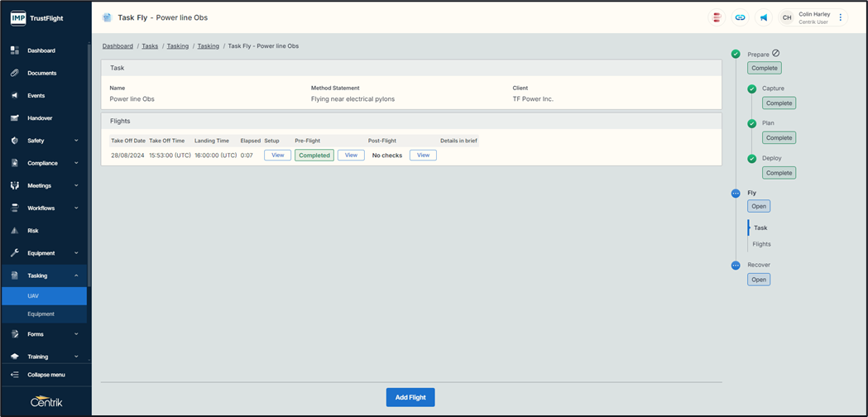Open the Flights section in the Fly stage
Viewport: 868px width, 417px height.
pos(761,244)
